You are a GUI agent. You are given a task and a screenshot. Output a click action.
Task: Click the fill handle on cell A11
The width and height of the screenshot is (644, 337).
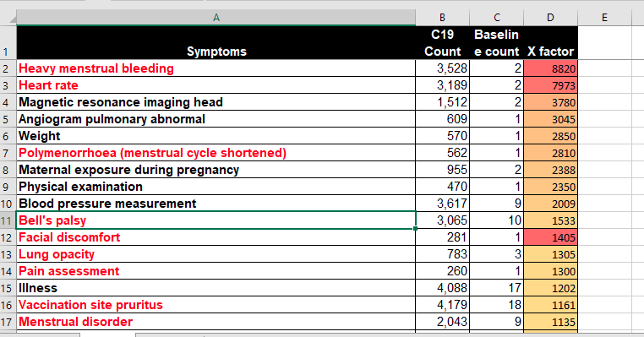(415, 228)
